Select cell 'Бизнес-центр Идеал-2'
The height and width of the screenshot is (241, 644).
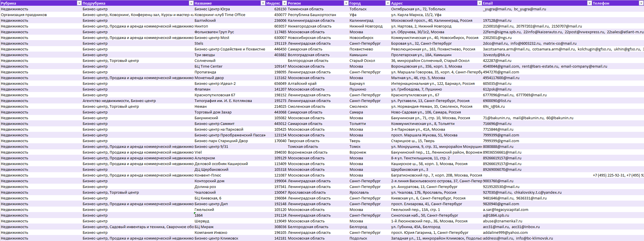click(230, 83)
